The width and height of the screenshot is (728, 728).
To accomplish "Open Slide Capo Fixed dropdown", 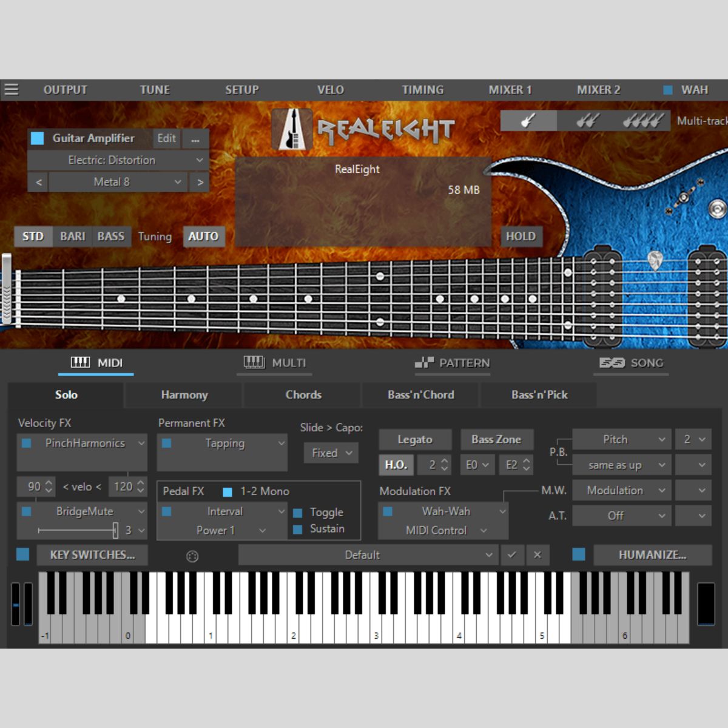I will pyautogui.click(x=331, y=453).
